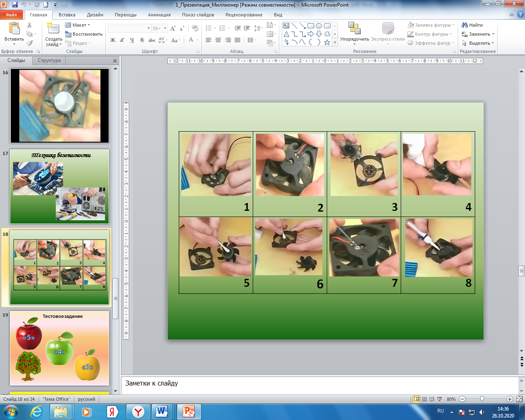
Task: Switch to slide sorter view in status bar
Action: tap(425, 399)
